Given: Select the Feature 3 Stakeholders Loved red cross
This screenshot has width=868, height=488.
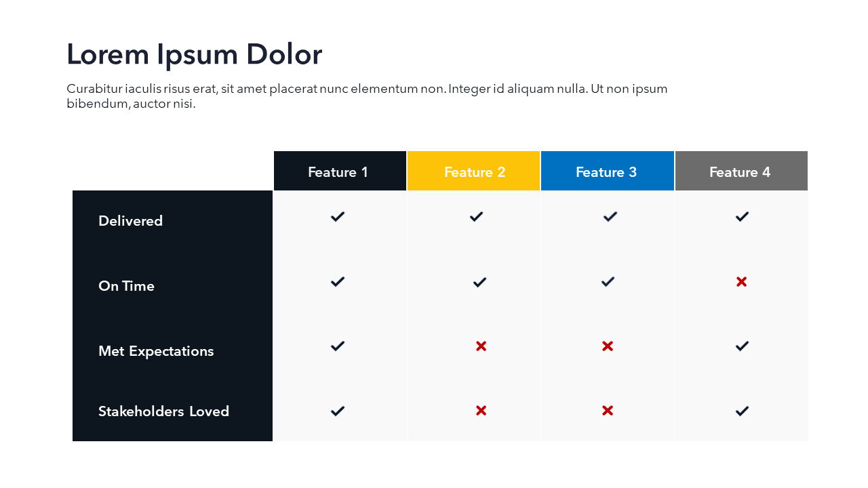Looking at the screenshot, I should (608, 410).
